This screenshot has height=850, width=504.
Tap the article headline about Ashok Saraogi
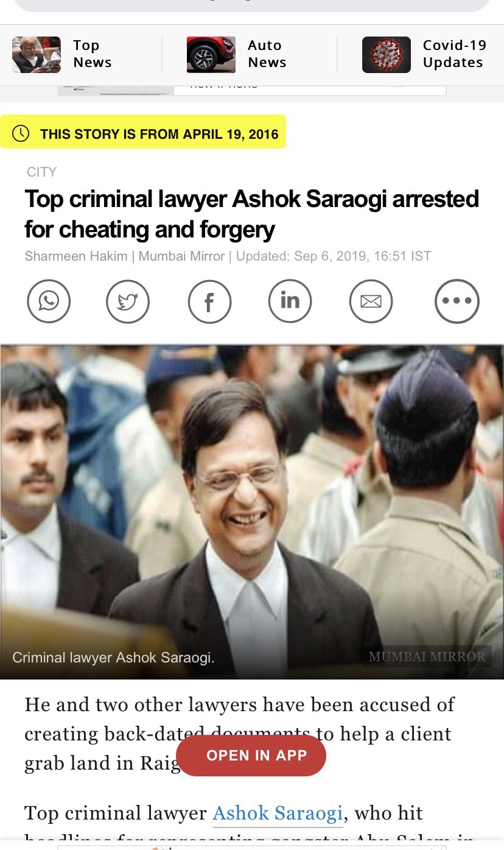[252, 214]
